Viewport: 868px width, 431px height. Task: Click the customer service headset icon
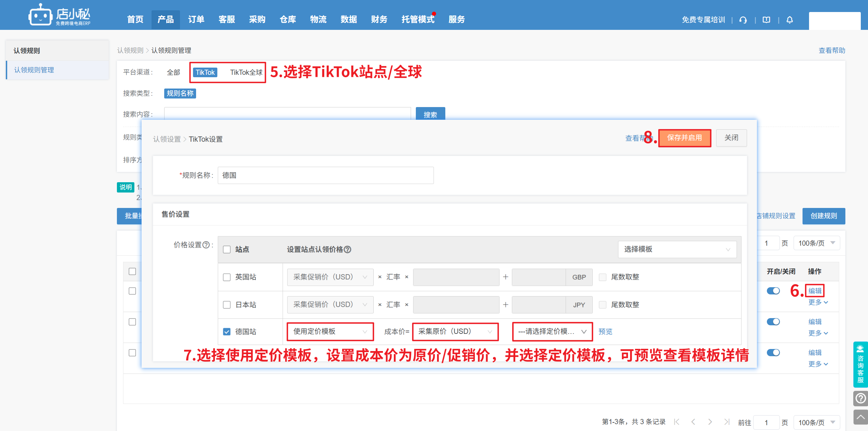(743, 20)
